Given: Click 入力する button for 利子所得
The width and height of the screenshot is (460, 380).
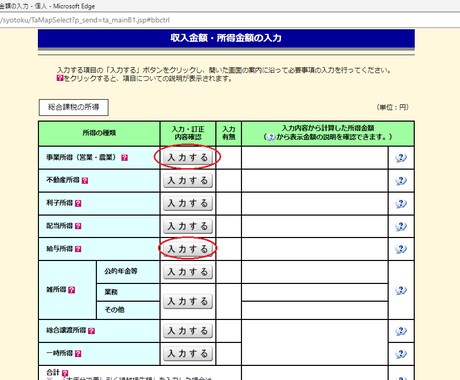Looking at the screenshot, I should coord(188,203).
